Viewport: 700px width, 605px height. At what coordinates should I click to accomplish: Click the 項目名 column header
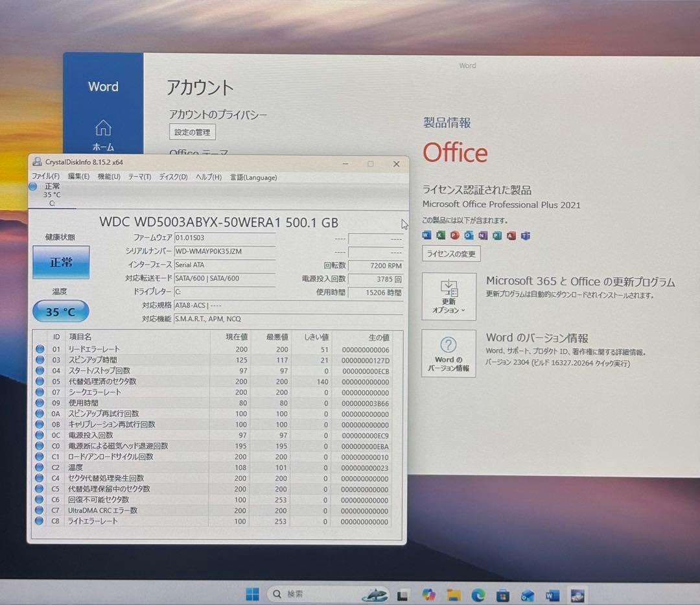point(137,337)
